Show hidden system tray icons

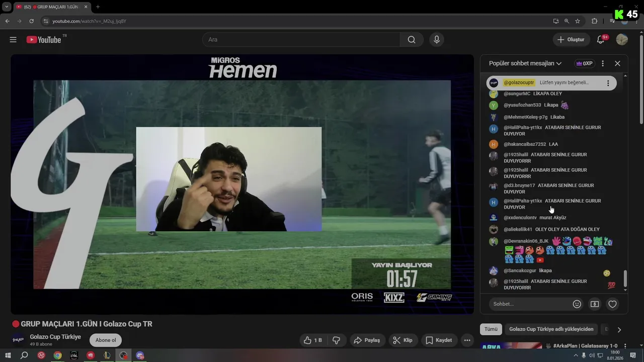[576, 355]
